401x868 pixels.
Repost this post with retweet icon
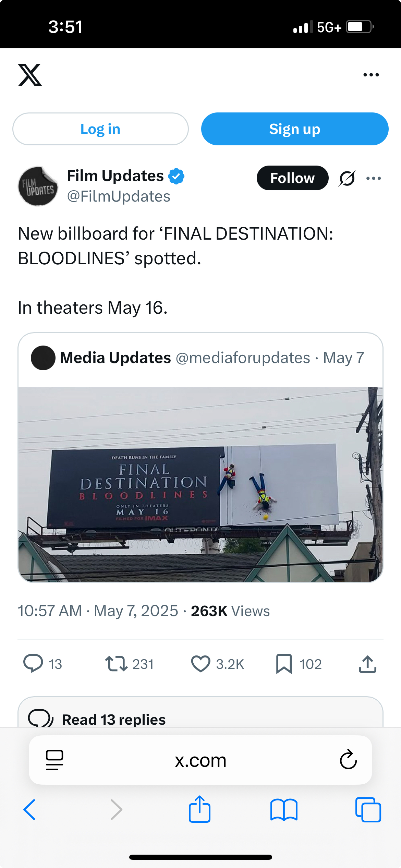pos(116,663)
